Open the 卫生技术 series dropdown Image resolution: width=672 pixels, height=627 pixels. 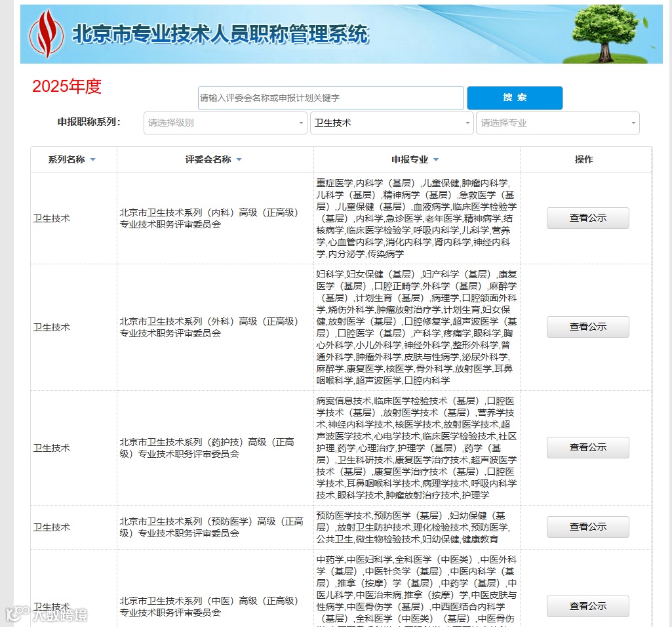tap(391, 123)
